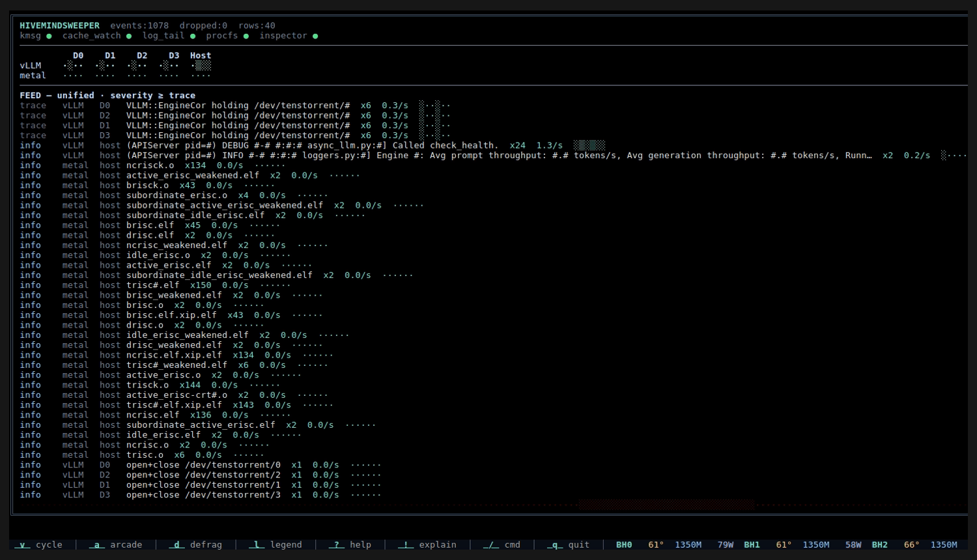This screenshot has width=977, height=560.
Task: Click the HIVEMINDSWEEPER title
Action: click(59, 25)
